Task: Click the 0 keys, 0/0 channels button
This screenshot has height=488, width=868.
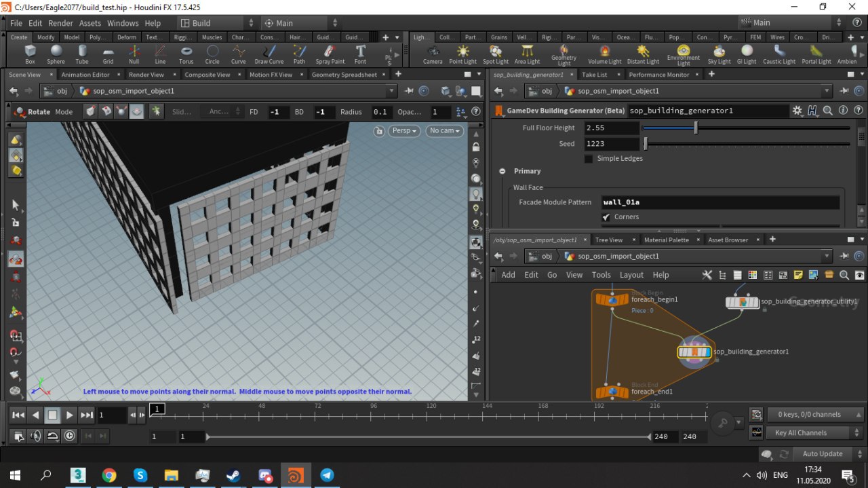Action: click(815, 414)
